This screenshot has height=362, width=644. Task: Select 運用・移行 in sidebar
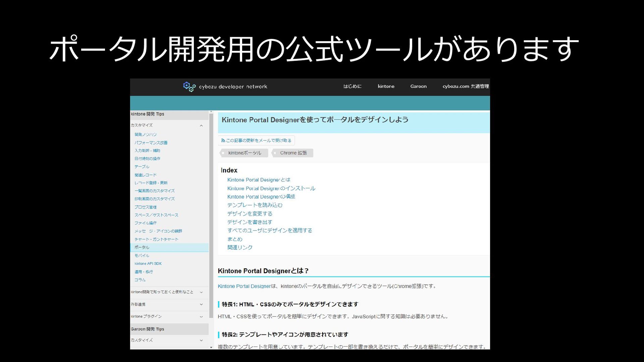coord(144,272)
